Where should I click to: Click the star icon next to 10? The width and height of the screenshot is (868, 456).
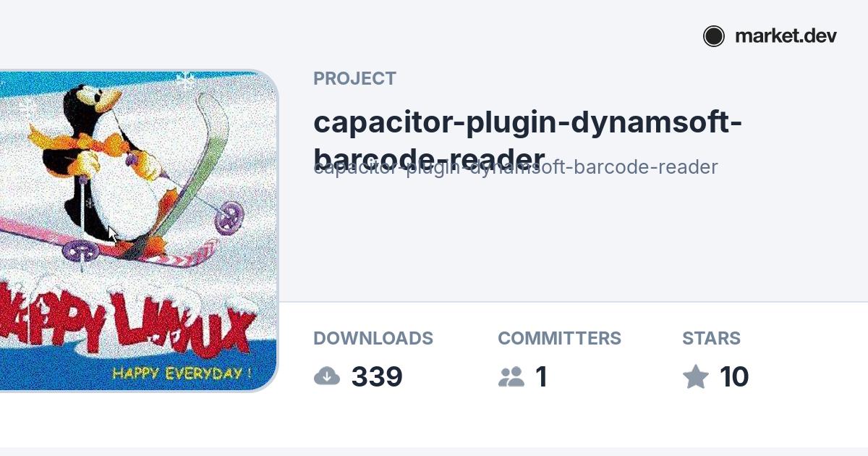[x=696, y=376]
